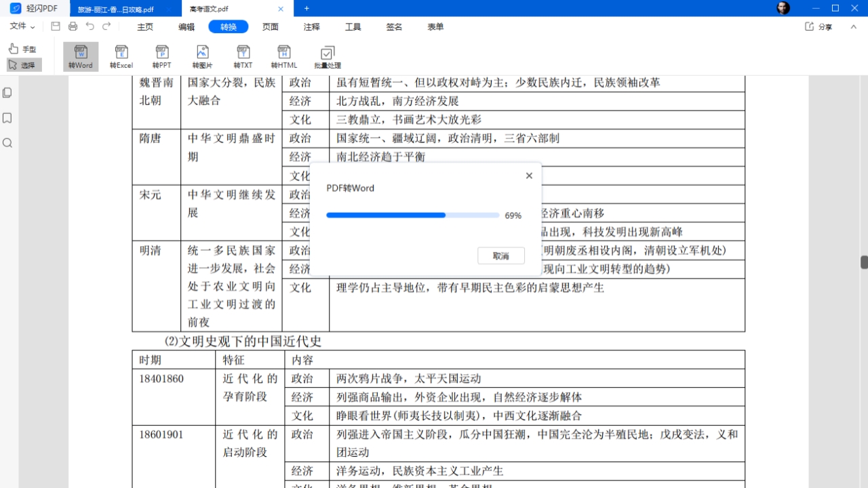
Task: Cancel the PDF转Word conversion
Action: click(500, 256)
